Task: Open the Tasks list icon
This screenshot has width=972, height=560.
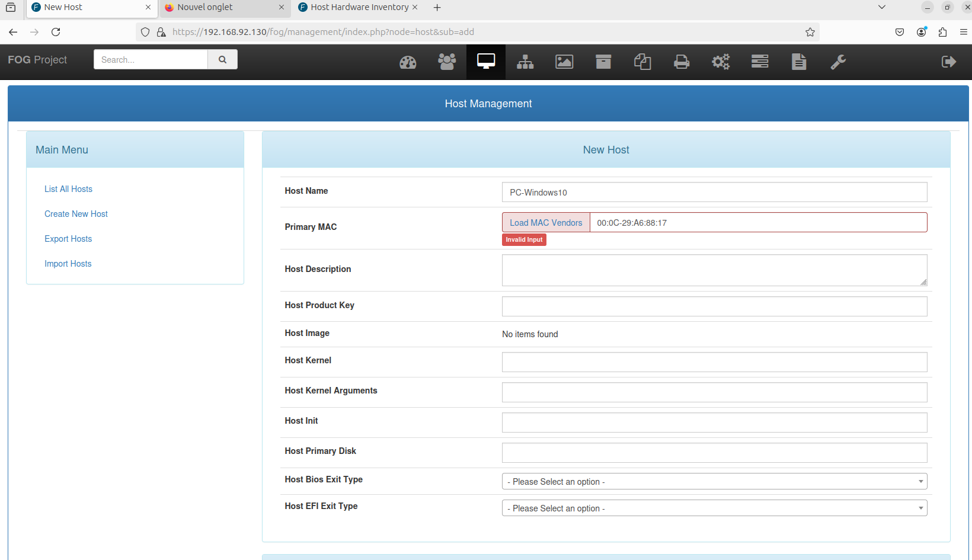Action: pos(760,62)
